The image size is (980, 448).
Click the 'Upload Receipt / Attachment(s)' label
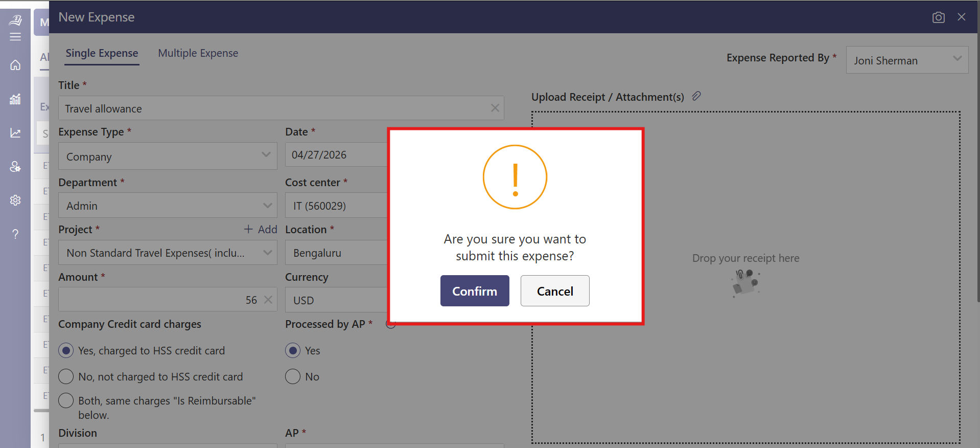608,97
